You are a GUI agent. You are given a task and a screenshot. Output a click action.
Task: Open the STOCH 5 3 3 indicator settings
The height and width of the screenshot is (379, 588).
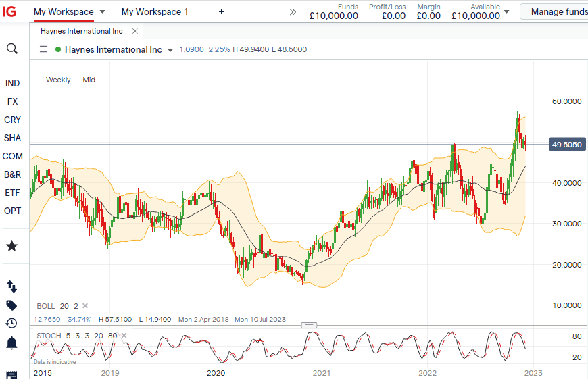point(77,336)
